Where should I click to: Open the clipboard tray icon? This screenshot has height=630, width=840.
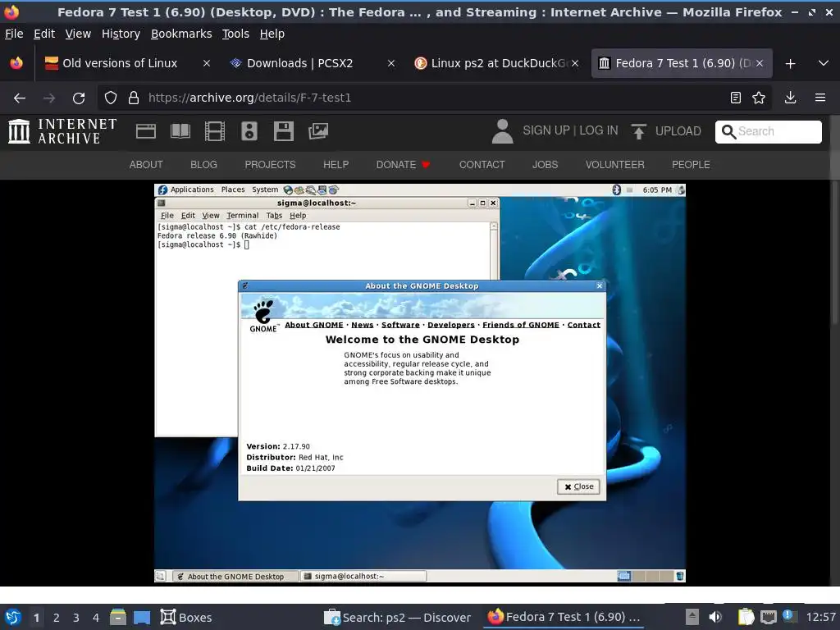(x=745, y=618)
